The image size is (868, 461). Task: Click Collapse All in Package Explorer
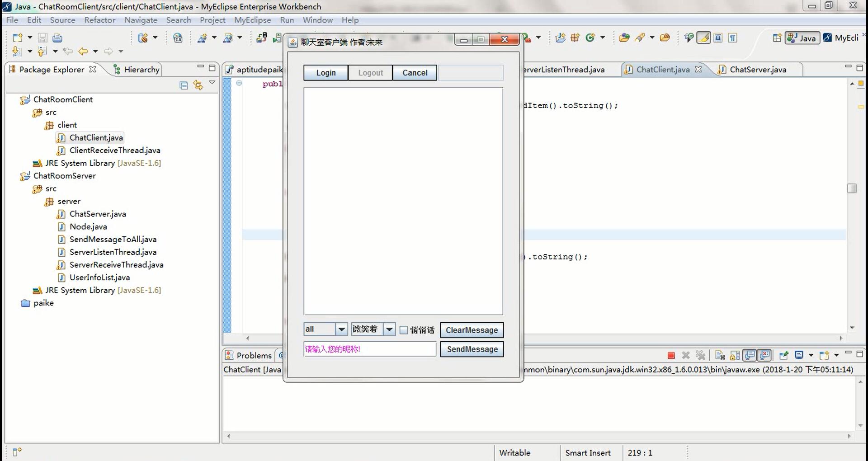click(184, 85)
